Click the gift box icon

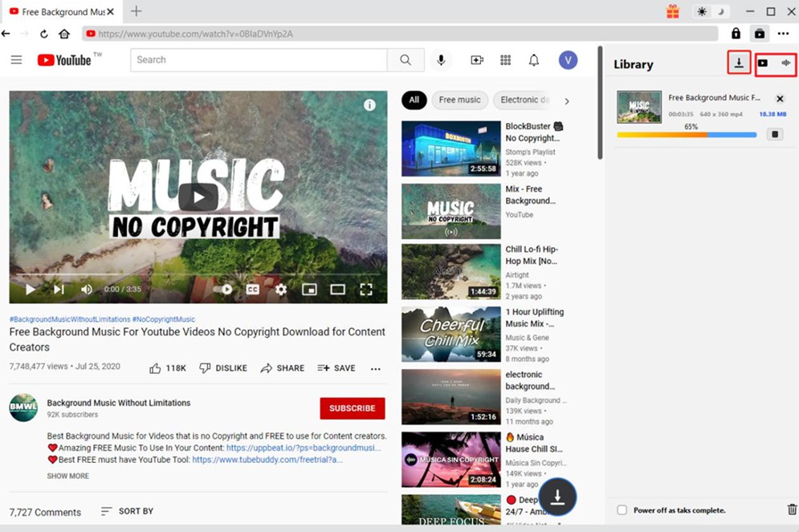pos(673,11)
